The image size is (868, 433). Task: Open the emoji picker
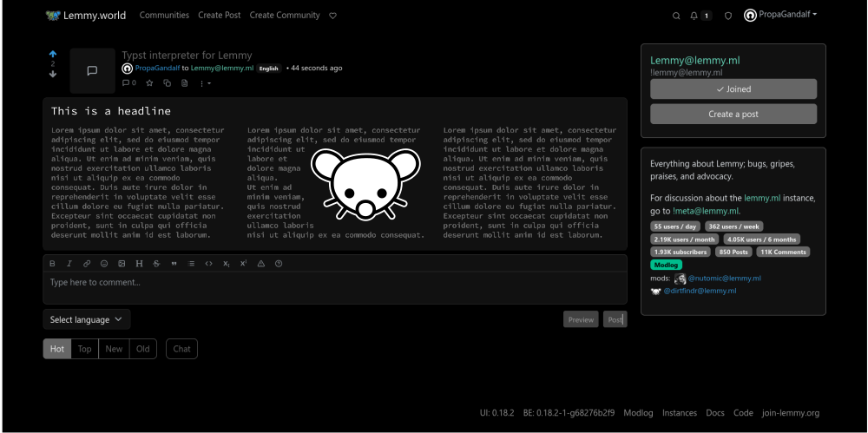(104, 264)
